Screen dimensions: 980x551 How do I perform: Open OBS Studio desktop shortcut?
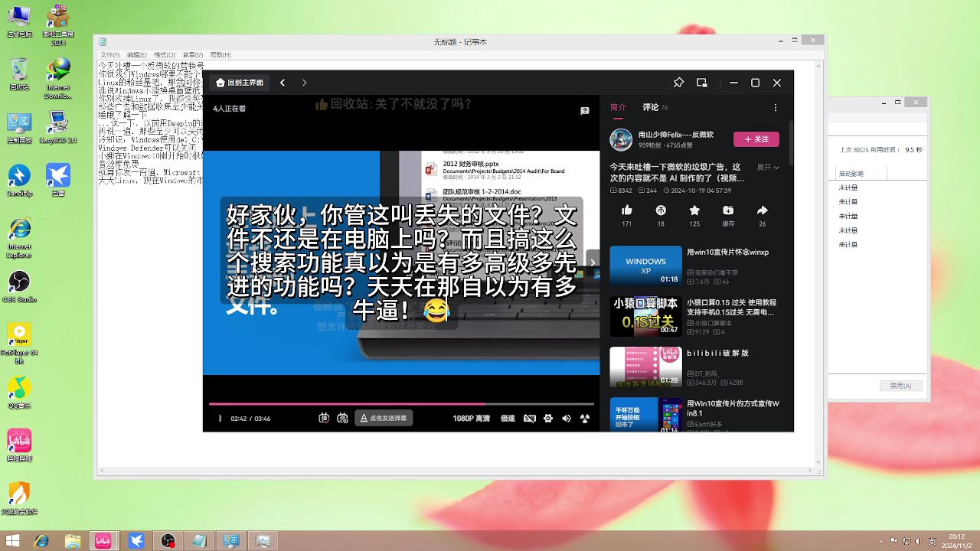point(19,286)
